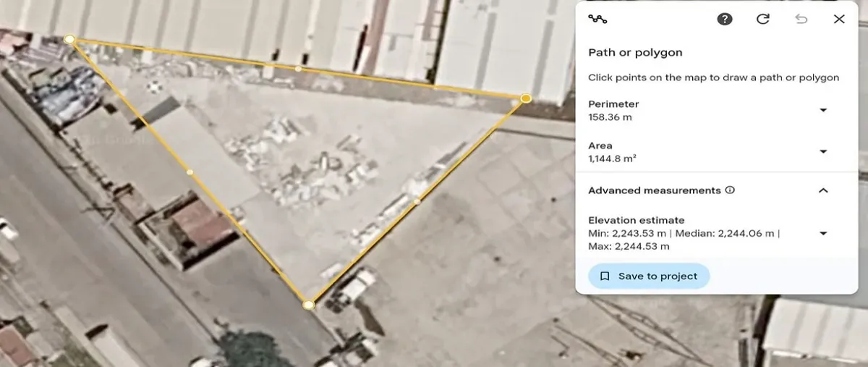Select the polygon's right corner vertex near warehouse
Screen dimensions: 868x367
click(526, 98)
